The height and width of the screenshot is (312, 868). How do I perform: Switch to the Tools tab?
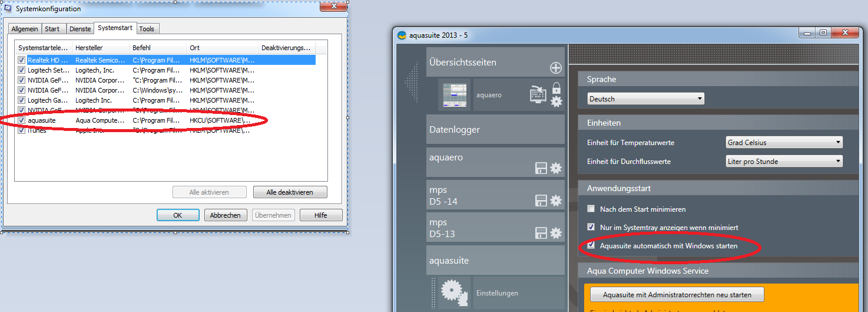coord(147,29)
